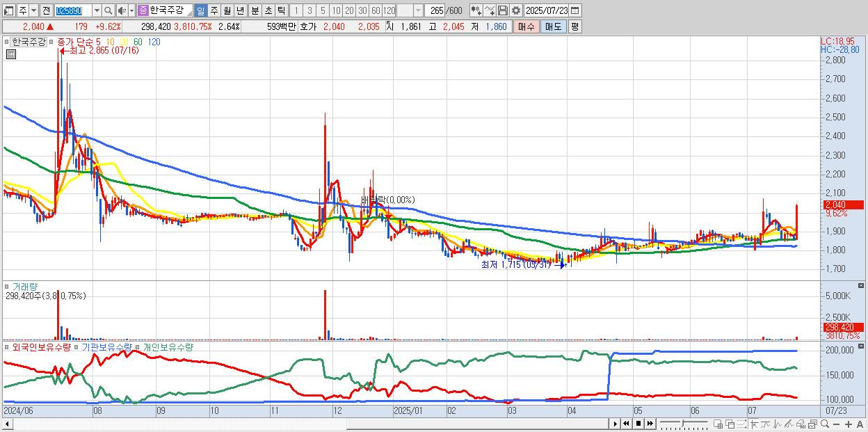Select interval 1 button
Screen dimensions: 868x432
296,10
